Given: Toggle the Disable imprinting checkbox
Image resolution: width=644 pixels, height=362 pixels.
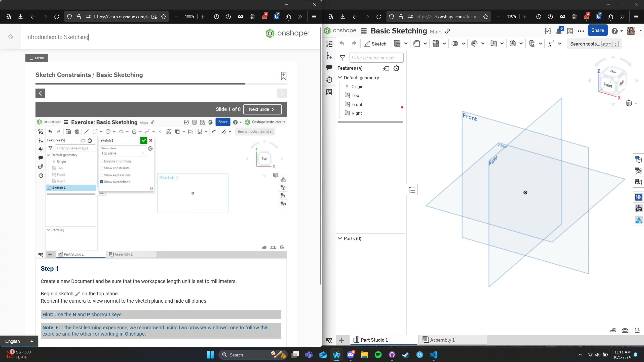Looking at the screenshot, I should (102, 161).
